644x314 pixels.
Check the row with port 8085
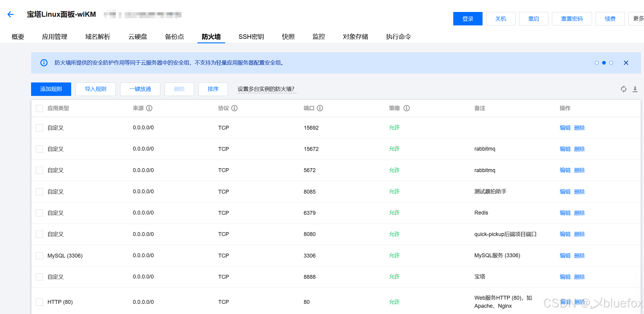coord(39,192)
